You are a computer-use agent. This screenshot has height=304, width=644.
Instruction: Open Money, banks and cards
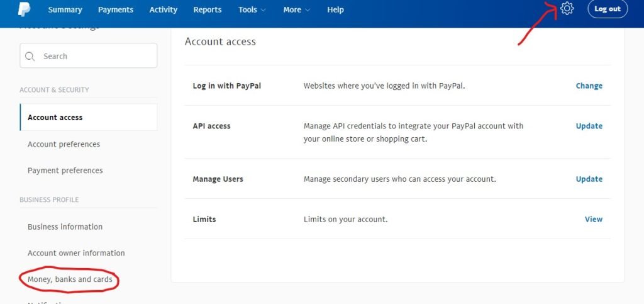click(70, 279)
